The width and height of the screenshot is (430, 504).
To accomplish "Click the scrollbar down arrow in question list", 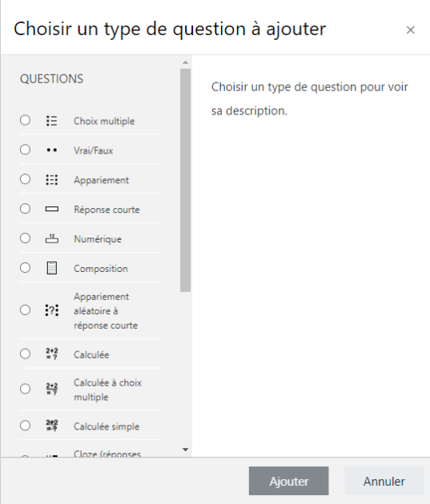I will [185, 450].
